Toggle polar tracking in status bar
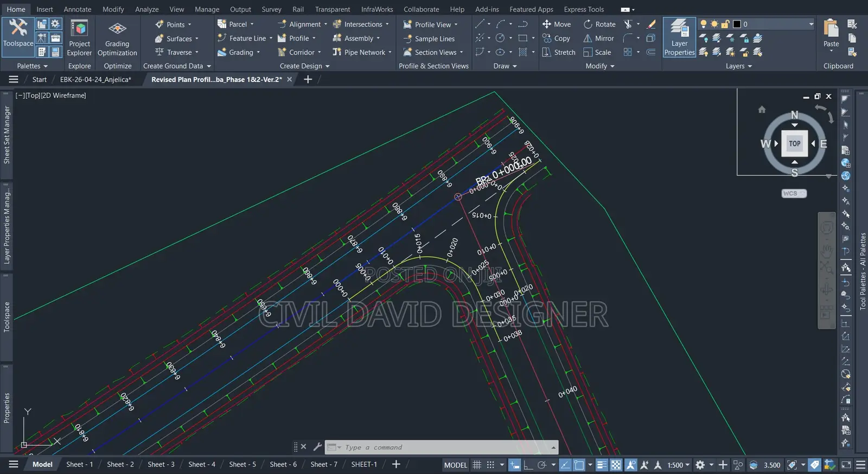The image size is (868, 474). point(541,465)
